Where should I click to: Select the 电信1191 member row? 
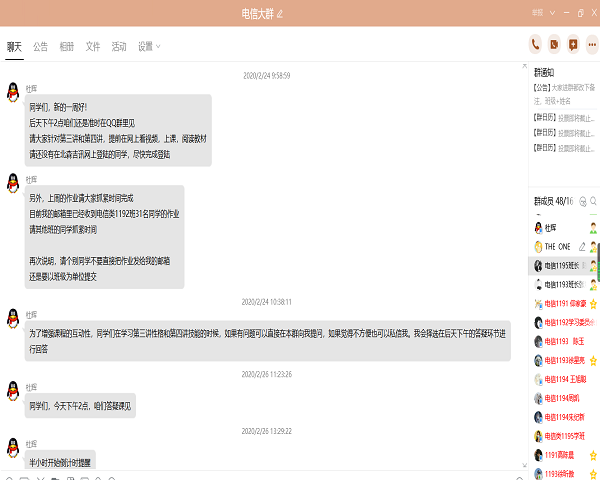pyautogui.click(x=563, y=304)
